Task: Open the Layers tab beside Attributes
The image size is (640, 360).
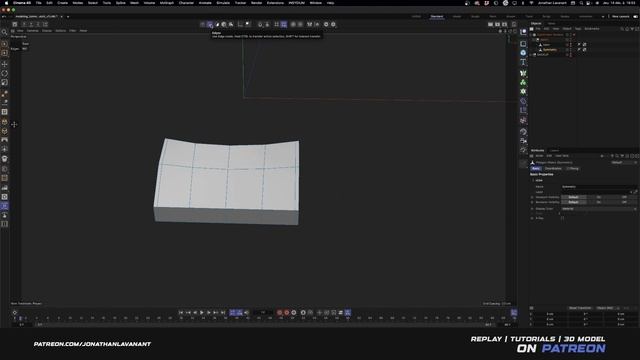Action: click(x=554, y=151)
